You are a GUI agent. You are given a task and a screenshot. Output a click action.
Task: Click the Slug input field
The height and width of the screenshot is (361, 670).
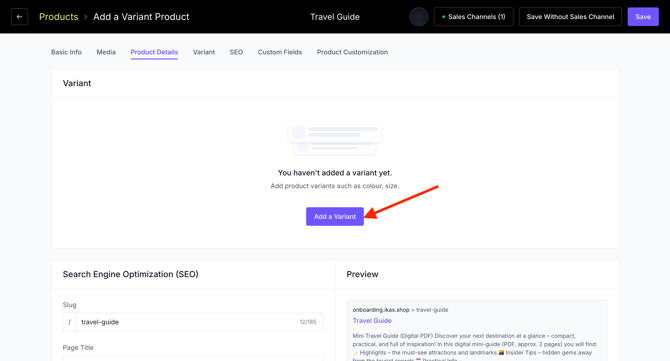[193, 322]
